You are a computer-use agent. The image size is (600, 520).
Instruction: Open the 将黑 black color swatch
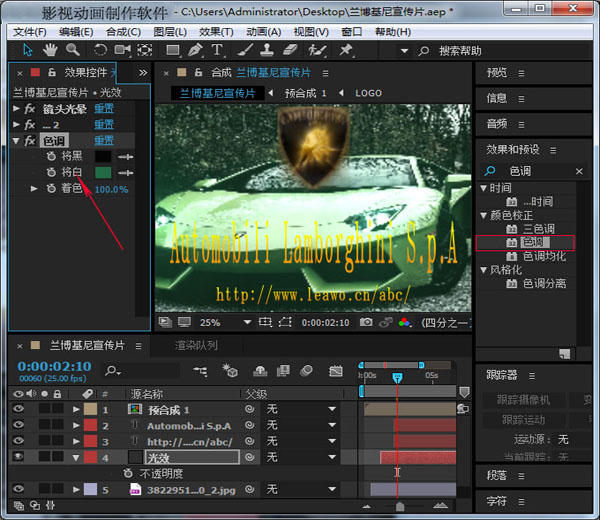click(x=103, y=156)
